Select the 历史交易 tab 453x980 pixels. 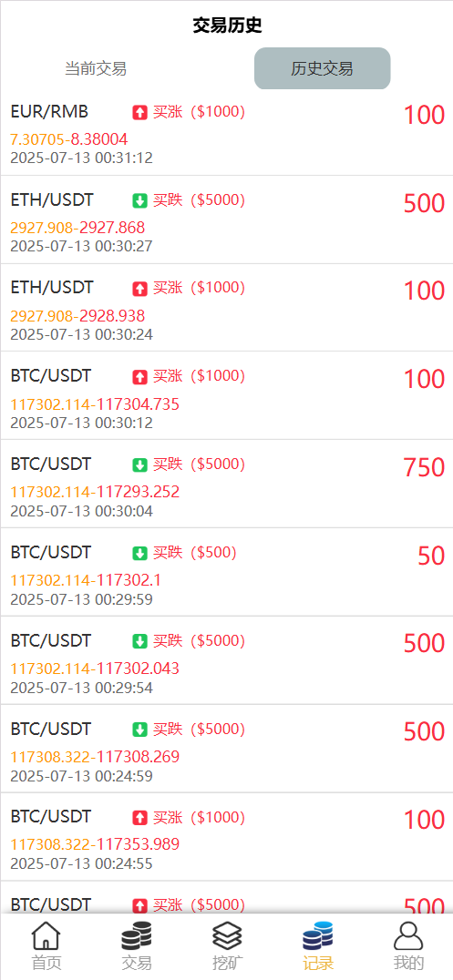[x=323, y=68]
